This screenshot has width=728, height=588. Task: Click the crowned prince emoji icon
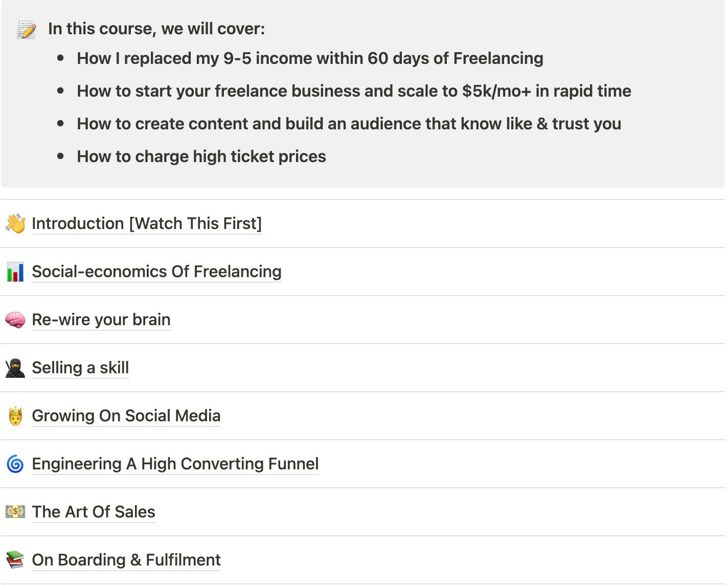[x=15, y=416]
